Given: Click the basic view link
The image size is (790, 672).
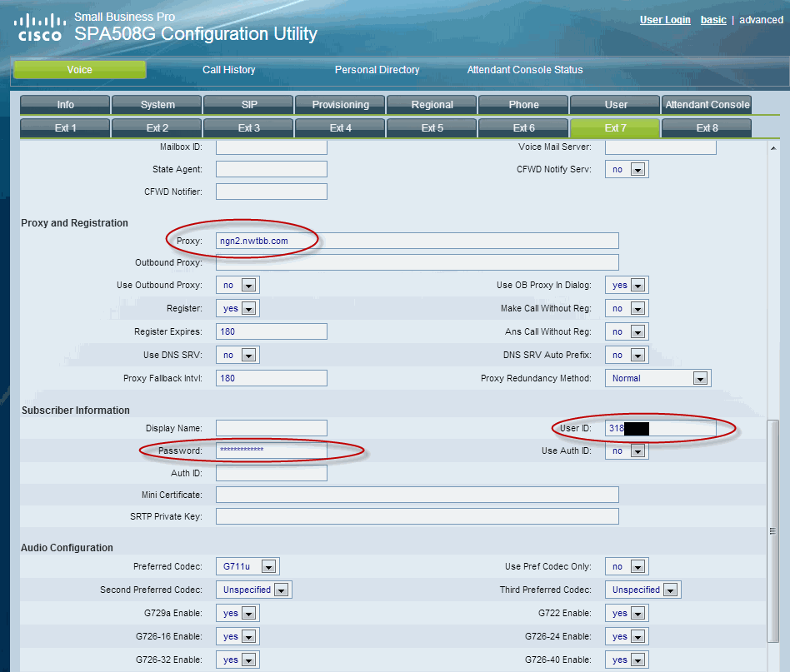Looking at the screenshot, I should coord(713,20).
